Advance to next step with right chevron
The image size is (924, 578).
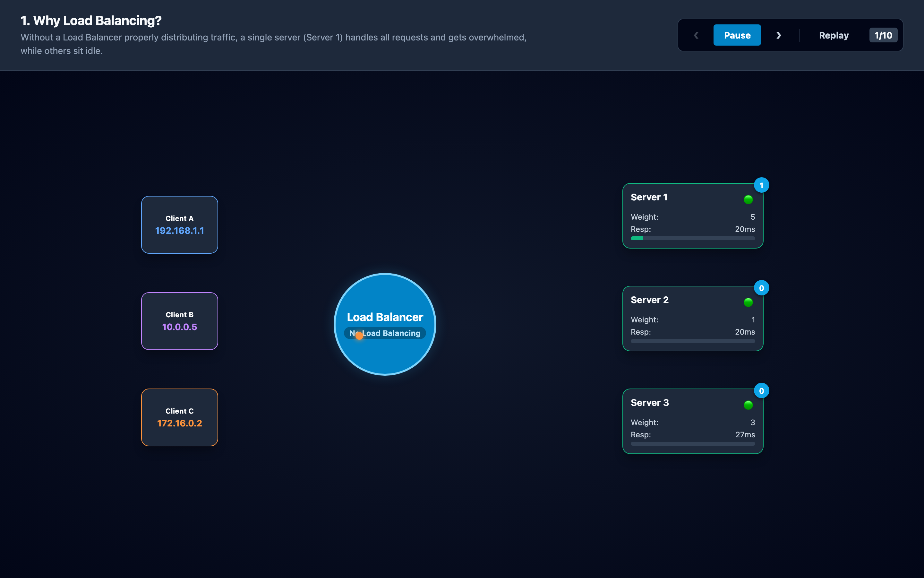coord(779,35)
